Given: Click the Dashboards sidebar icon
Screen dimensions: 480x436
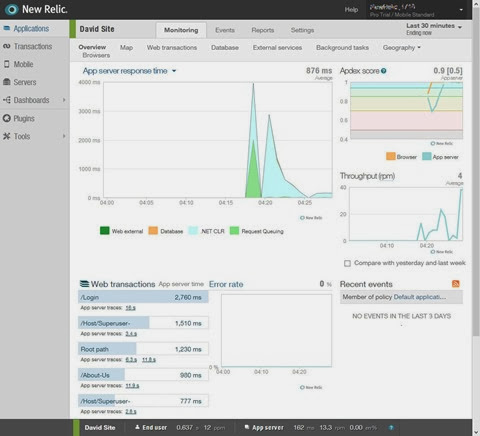Looking at the screenshot, I should coord(7,100).
